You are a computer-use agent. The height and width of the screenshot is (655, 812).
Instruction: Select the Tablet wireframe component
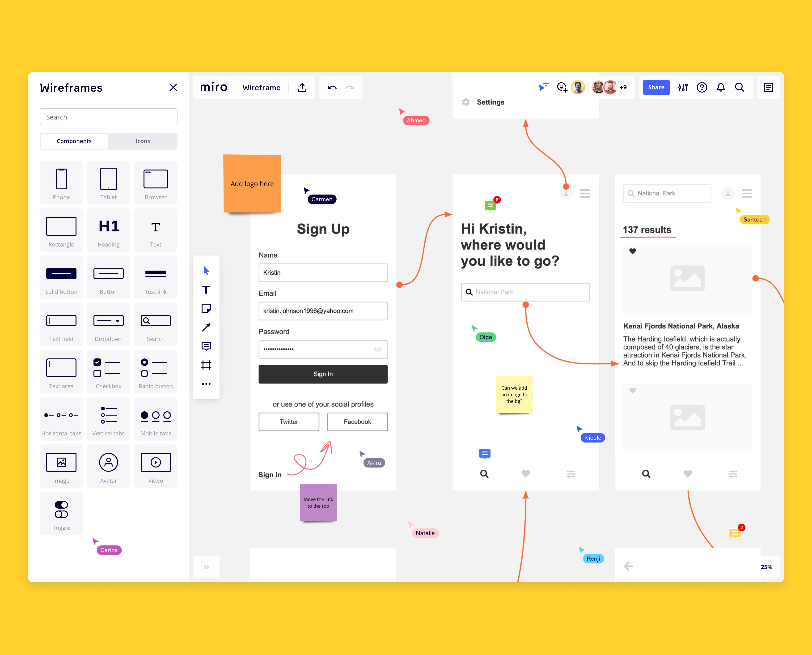click(x=108, y=180)
